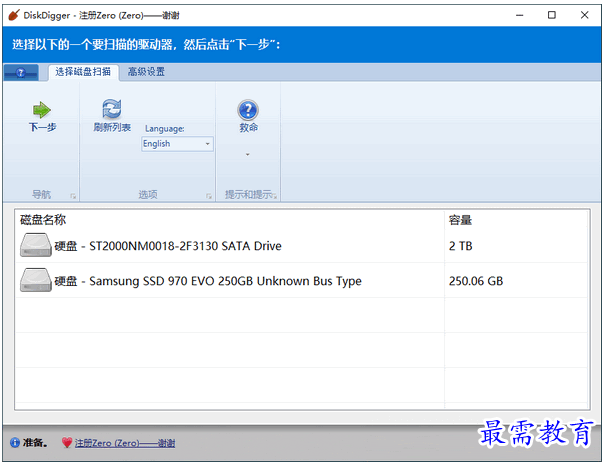Click the info icon in the status bar

point(15,443)
